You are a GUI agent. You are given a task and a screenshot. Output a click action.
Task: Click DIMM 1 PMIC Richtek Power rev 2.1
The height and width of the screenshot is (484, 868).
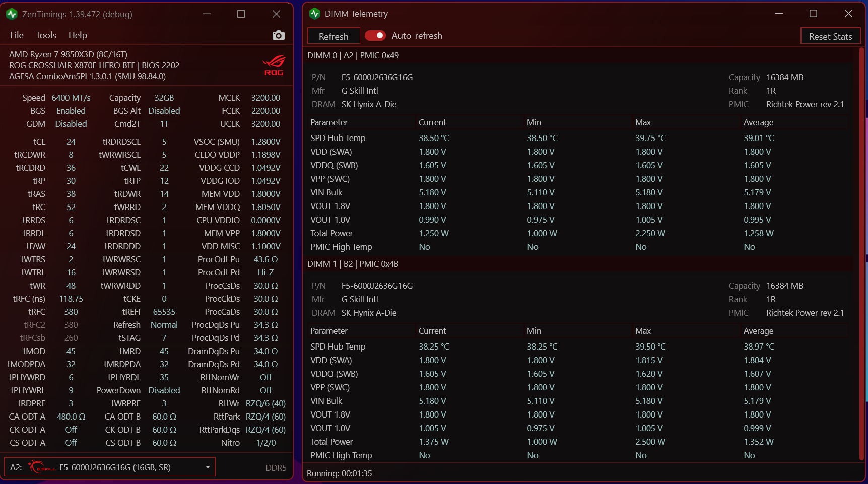tap(805, 313)
